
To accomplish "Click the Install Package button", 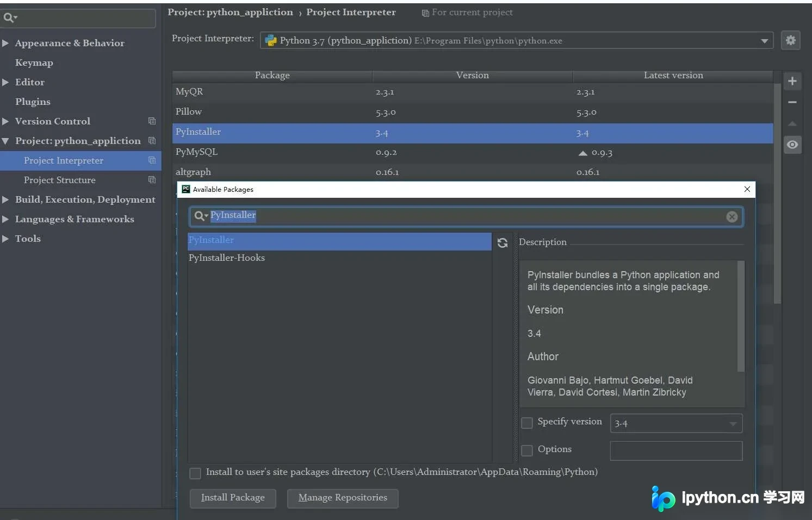I will 233,498.
